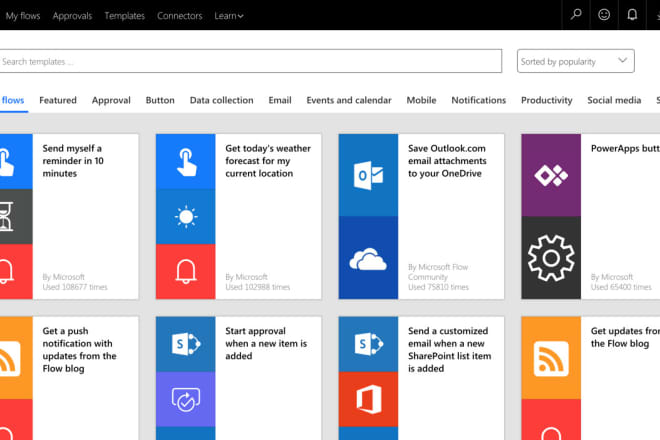Click the red bell icon on reminder card
This screenshot has height=440, width=660.
(x=16, y=272)
